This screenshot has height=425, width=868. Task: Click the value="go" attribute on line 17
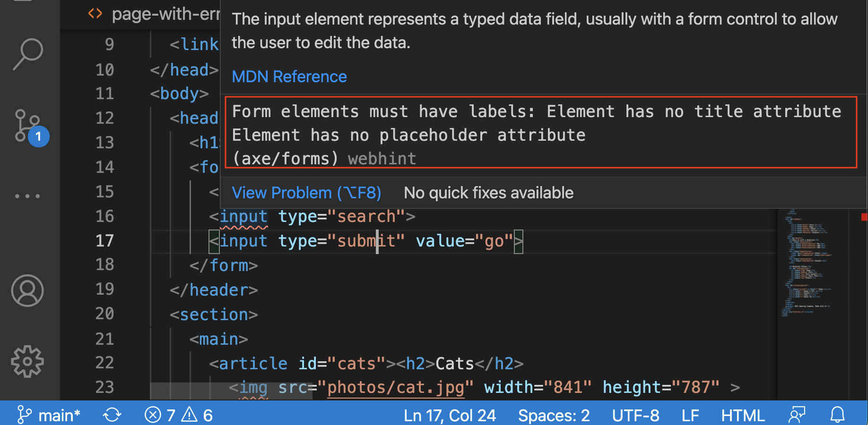tap(464, 241)
